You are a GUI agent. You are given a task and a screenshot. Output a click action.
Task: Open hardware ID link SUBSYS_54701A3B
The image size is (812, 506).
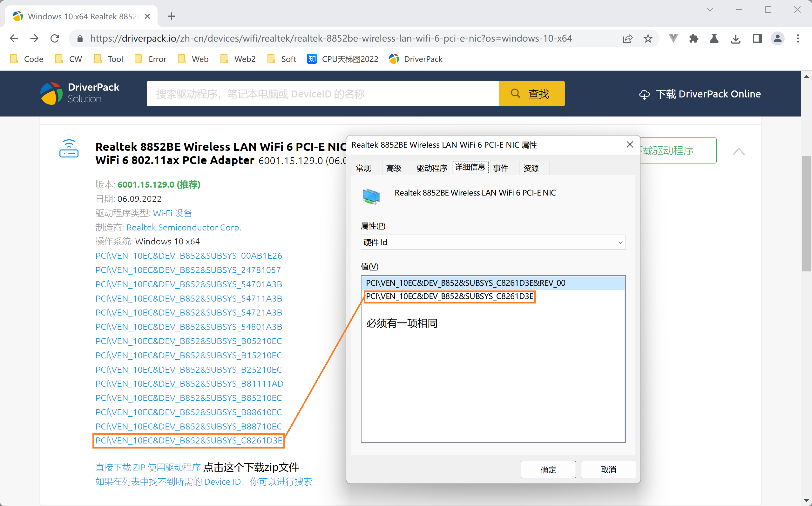pyautogui.click(x=188, y=284)
